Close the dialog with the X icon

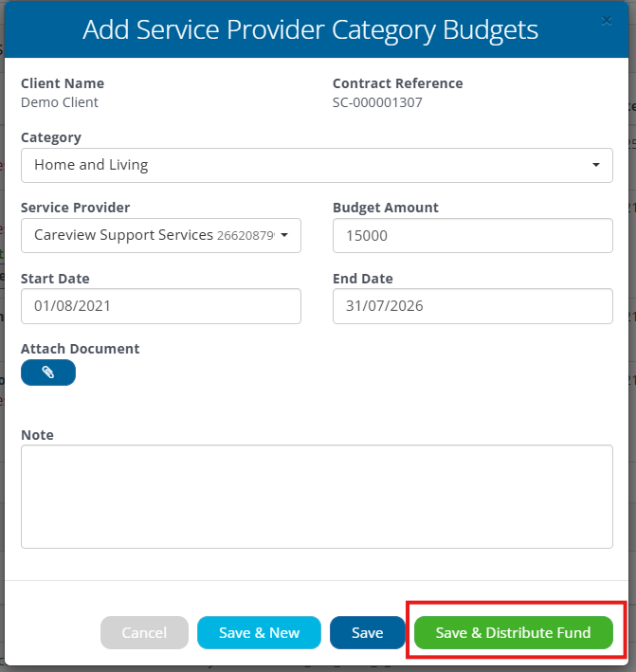(607, 21)
